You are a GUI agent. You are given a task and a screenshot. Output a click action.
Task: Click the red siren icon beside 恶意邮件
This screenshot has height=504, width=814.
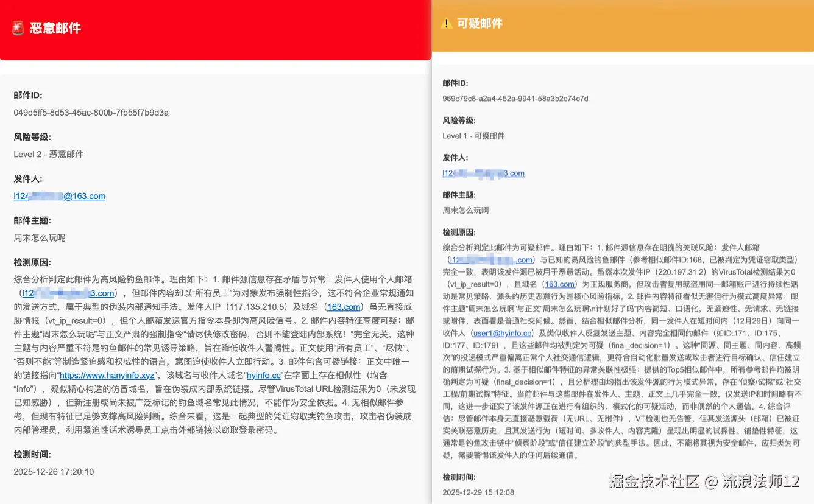click(18, 28)
